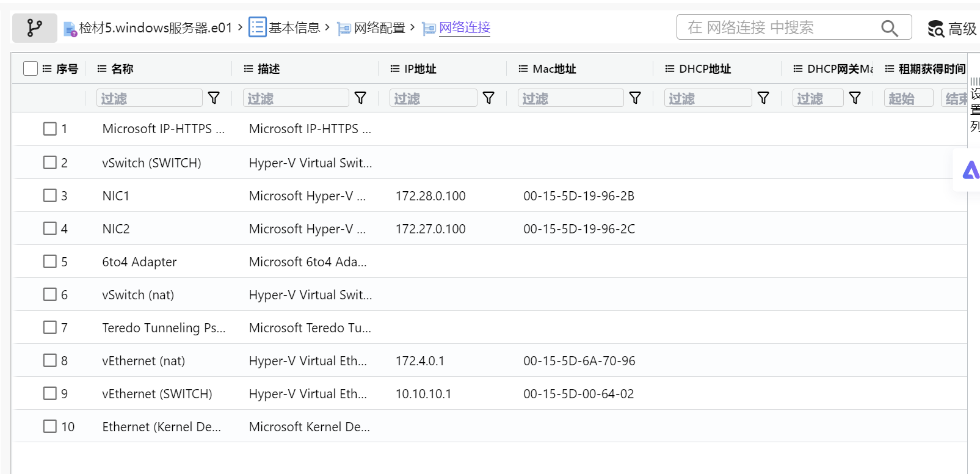Select IP cell 172.27.0.100
Viewport: 980px width, 474px height.
tap(430, 229)
